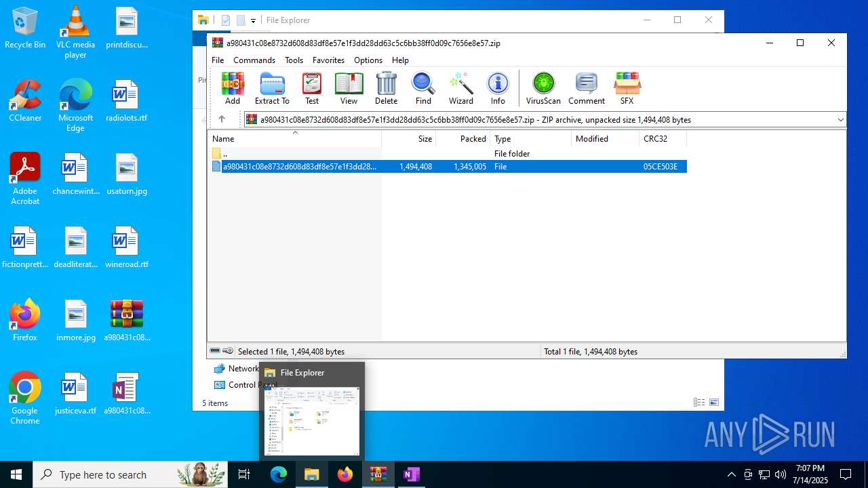
Task: Select the parent folder '..' row
Action: coord(448,154)
